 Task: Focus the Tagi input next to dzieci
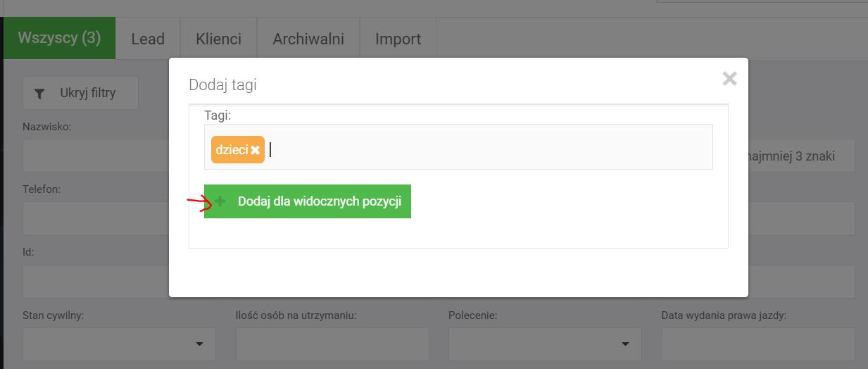[x=486, y=149]
